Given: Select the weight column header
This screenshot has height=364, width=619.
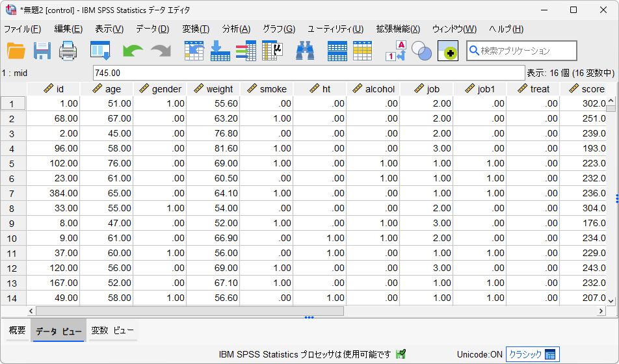Looking at the screenshot, I should (x=213, y=89).
